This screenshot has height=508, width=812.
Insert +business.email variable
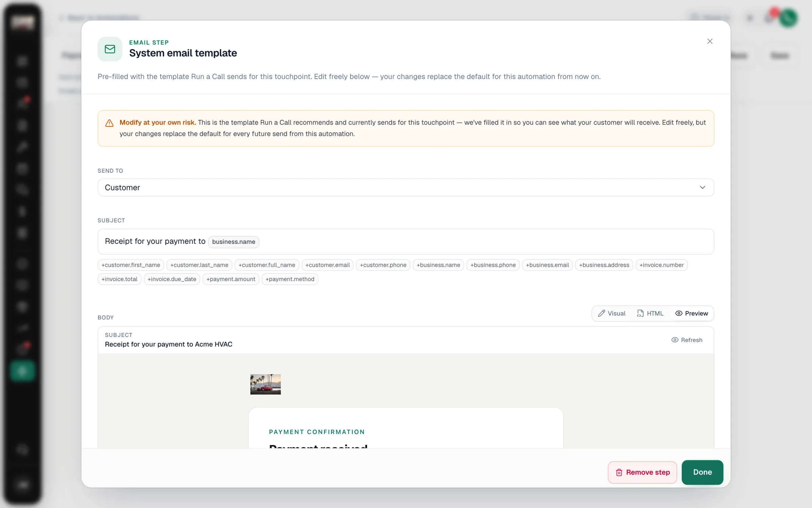(547, 265)
